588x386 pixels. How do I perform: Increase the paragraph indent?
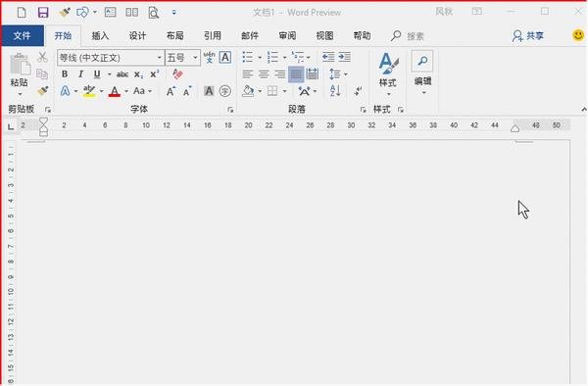pyautogui.click(x=344, y=58)
